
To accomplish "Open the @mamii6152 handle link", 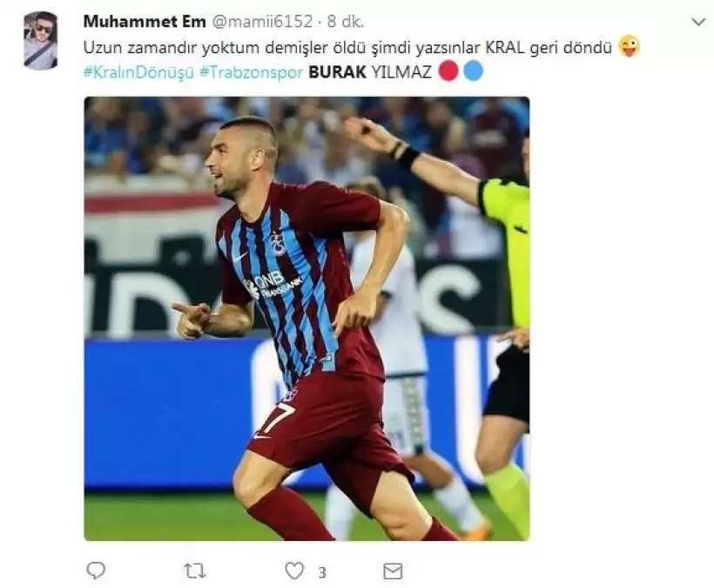I will point(263,22).
